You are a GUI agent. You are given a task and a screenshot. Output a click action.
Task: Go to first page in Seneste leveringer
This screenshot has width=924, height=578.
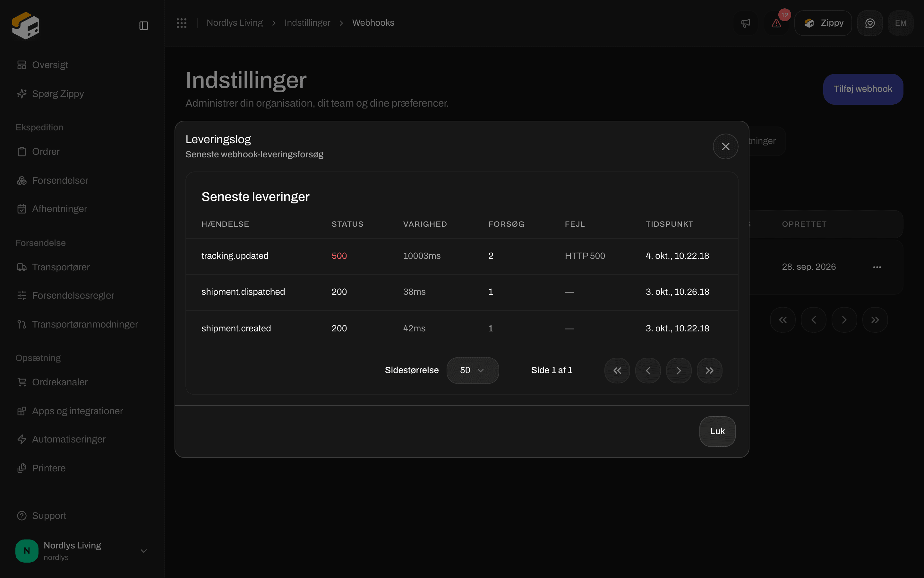coord(617,371)
